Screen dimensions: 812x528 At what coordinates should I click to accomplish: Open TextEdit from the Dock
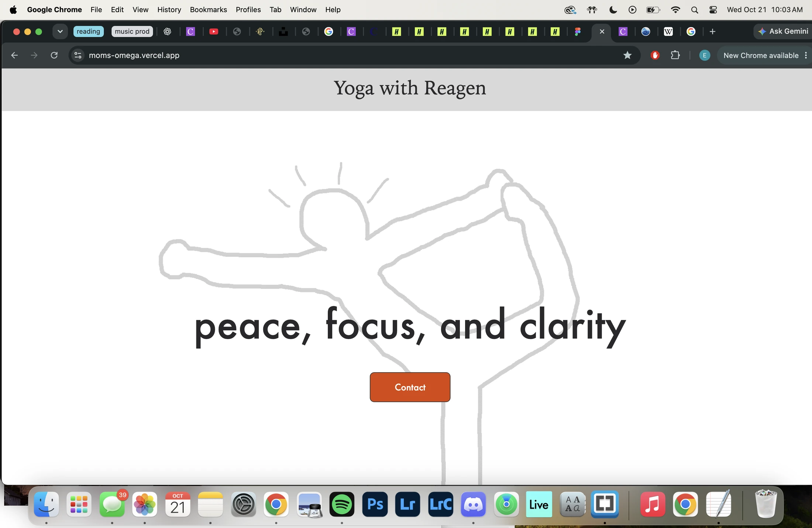coord(718,504)
